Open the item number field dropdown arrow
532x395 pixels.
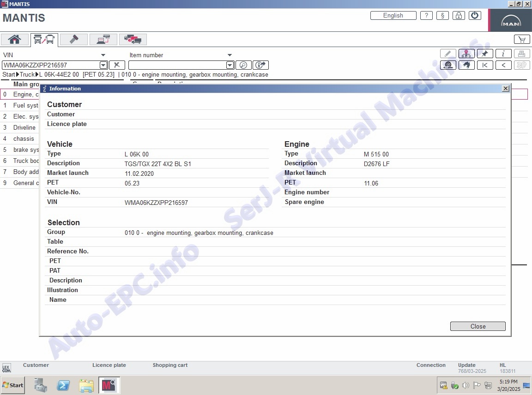click(x=230, y=65)
